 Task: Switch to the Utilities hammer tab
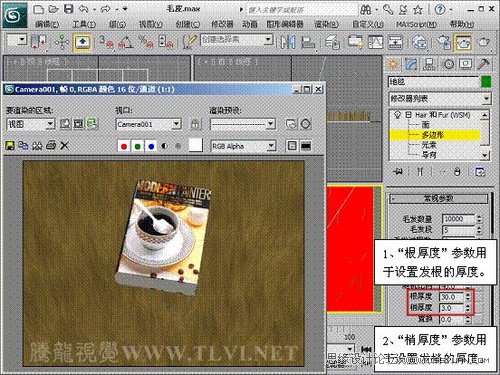pyautogui.click(x=484, y=63)
